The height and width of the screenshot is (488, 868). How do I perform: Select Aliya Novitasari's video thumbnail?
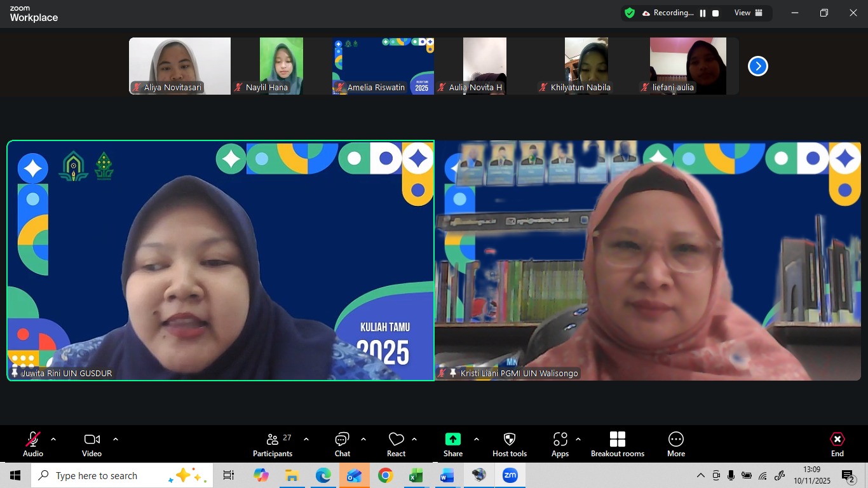coord(179,66)
